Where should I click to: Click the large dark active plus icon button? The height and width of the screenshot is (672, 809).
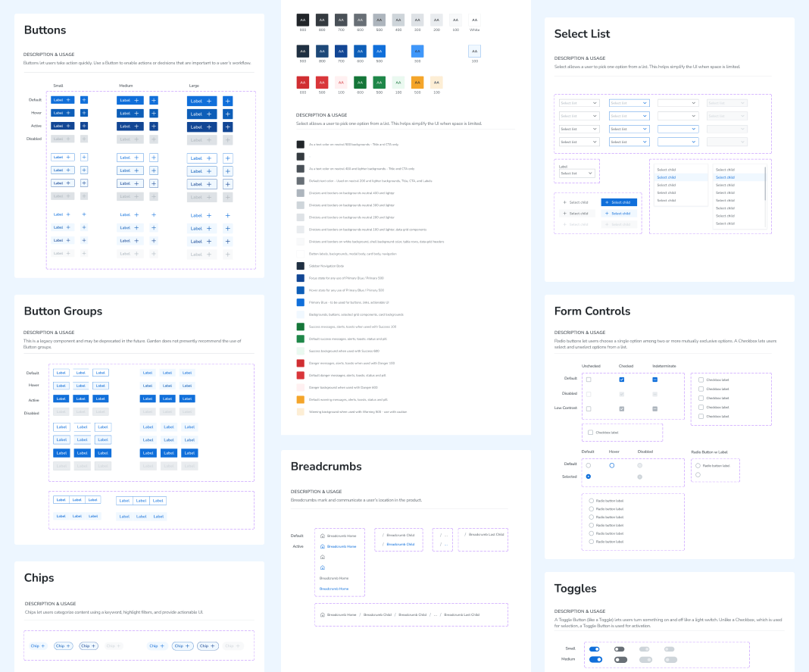(227, 127)
